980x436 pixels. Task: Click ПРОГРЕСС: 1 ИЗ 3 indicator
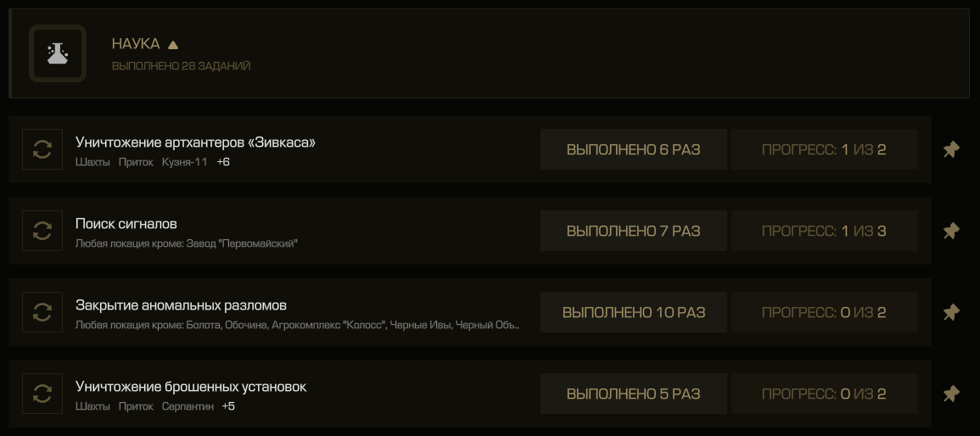[825, 231]
